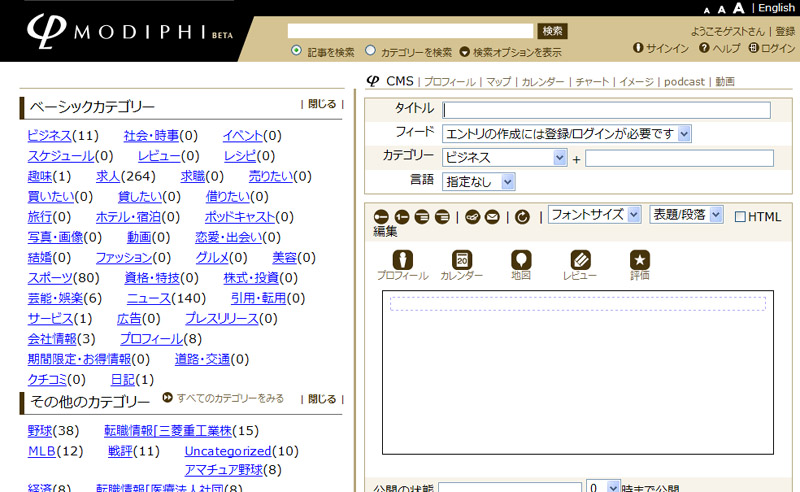Screen dimensions: 800x492
Task: Click the small Modiphi icon beside CMS
Action: (373, 81)
